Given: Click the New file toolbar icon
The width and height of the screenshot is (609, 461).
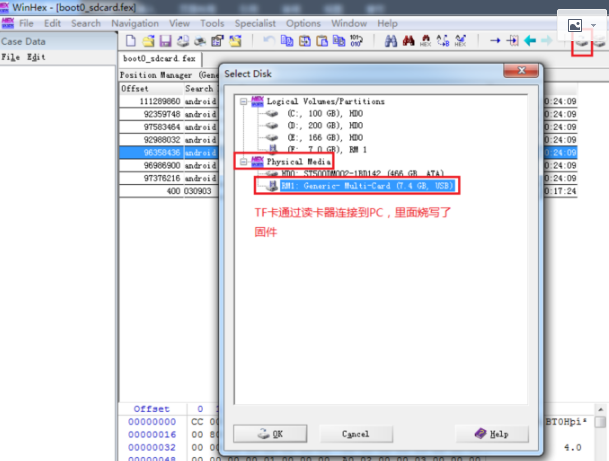Looking at the screenshot, I should pos(131,40).
